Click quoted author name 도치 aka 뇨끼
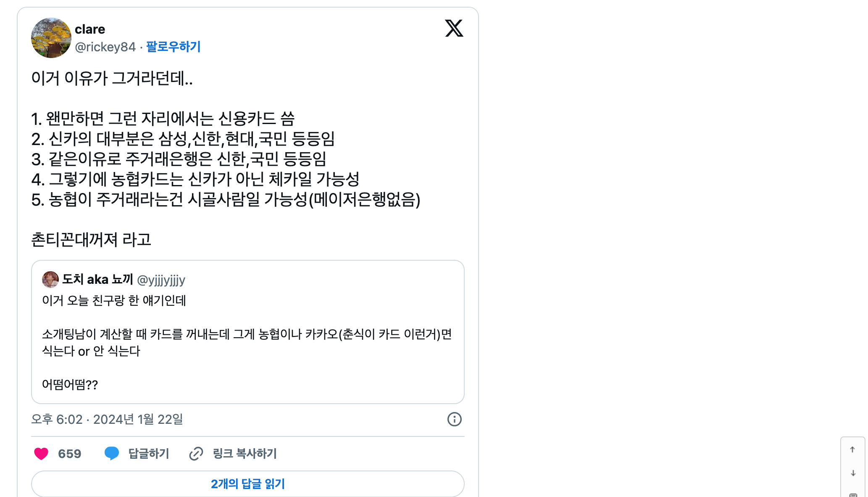This screenshot has width=868, height=497. pos(97,280)
